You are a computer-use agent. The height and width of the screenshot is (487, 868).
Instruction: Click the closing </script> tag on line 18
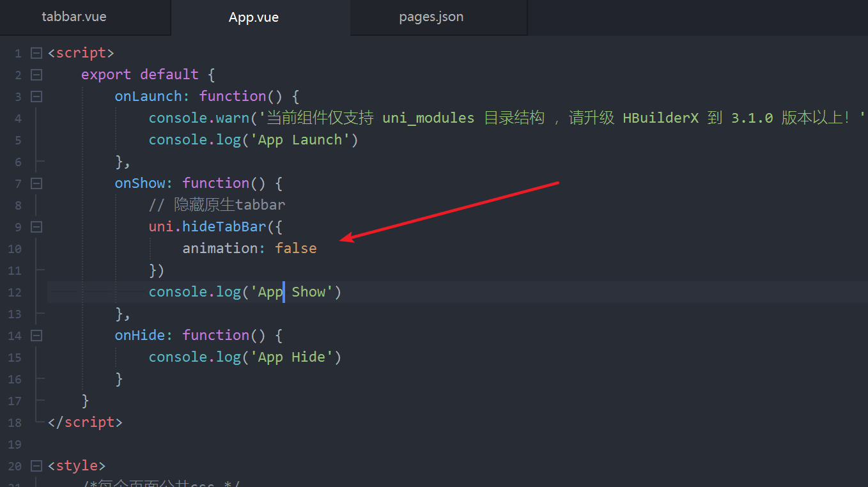(85, 422)
